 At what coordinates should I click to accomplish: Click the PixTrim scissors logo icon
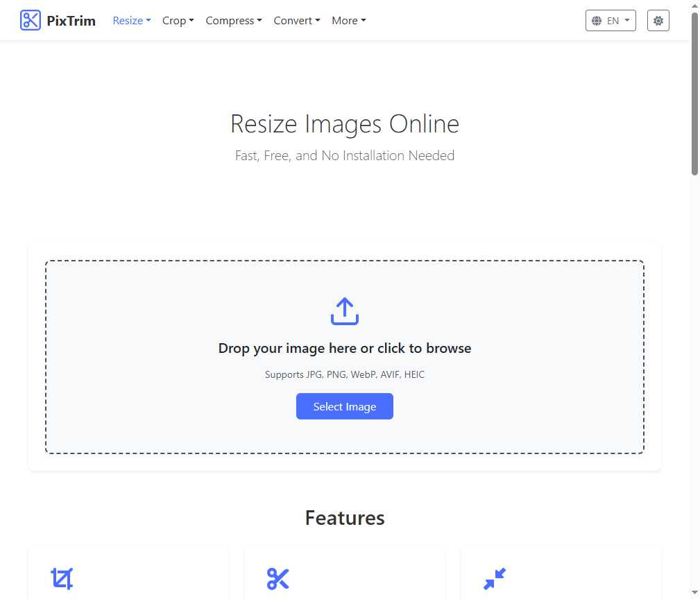point(31,21)
